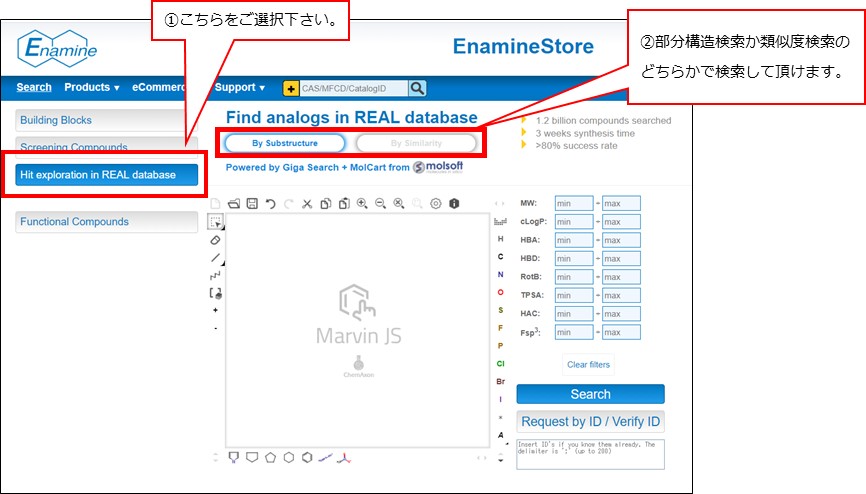Select Phosphorus atom P
Image resolution: width=866 pixels, height=494 pixels.
point(500,346)
